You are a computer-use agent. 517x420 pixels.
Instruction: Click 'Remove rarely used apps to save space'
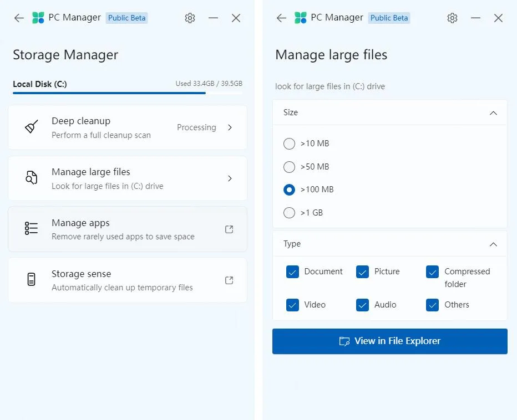(x=123, y=237)
